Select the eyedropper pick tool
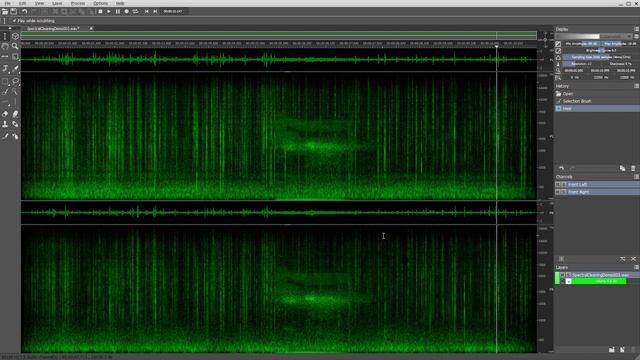This screenshot has width=640, height=360. click(x=16, y=69)
